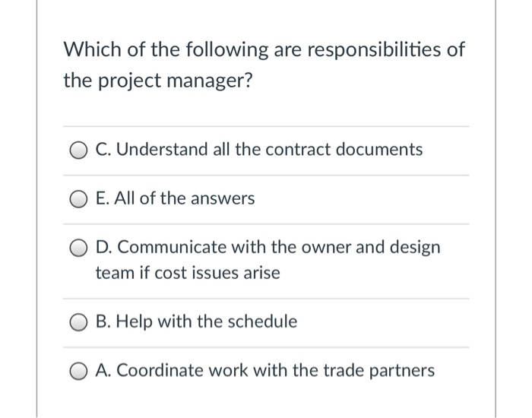Click the question line starting 'Which of the following'
This screenshot has width=532, height=418.
pyautogui.click(x=264, y=51)
